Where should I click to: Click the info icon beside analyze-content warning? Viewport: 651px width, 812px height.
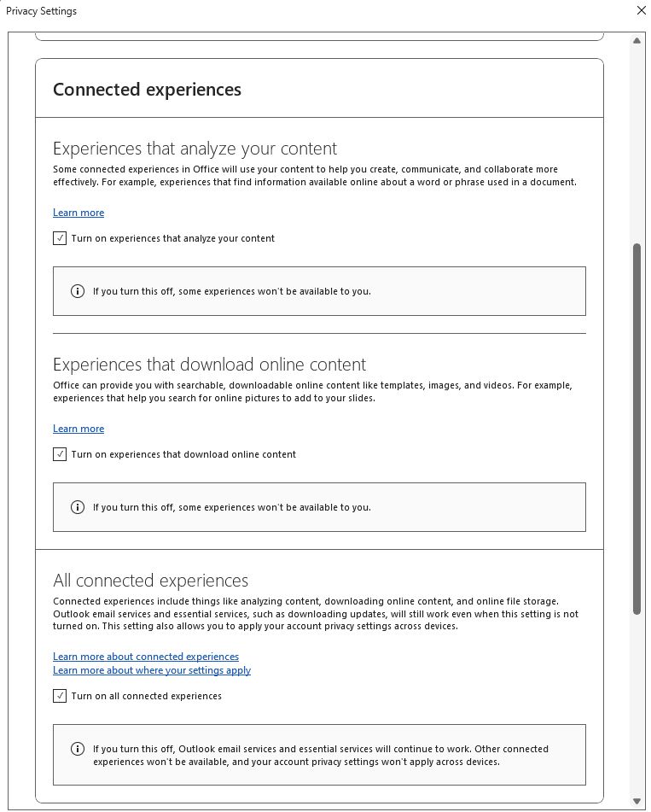[77, 290]
